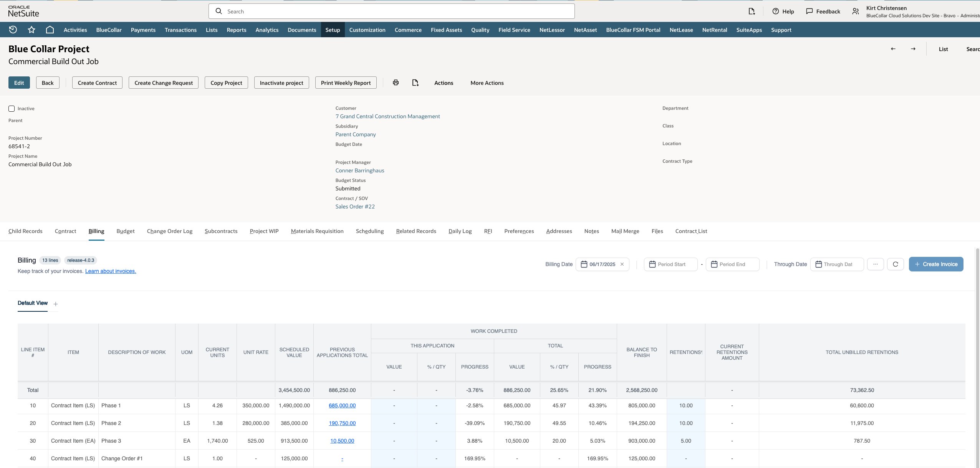Click the billing refresh icon button
Viewport: 980px width, 468px height.
pos(896,264)
